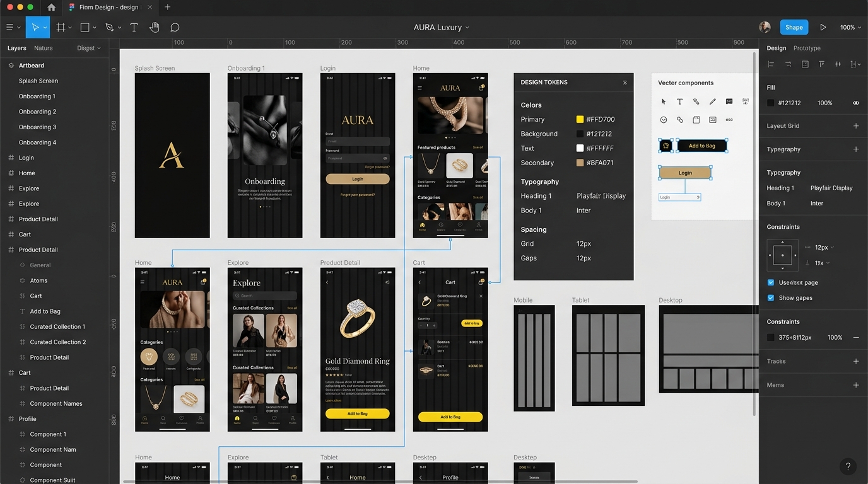
Task: Switch to the Prototype tab
Action: (x=807, y=48)
